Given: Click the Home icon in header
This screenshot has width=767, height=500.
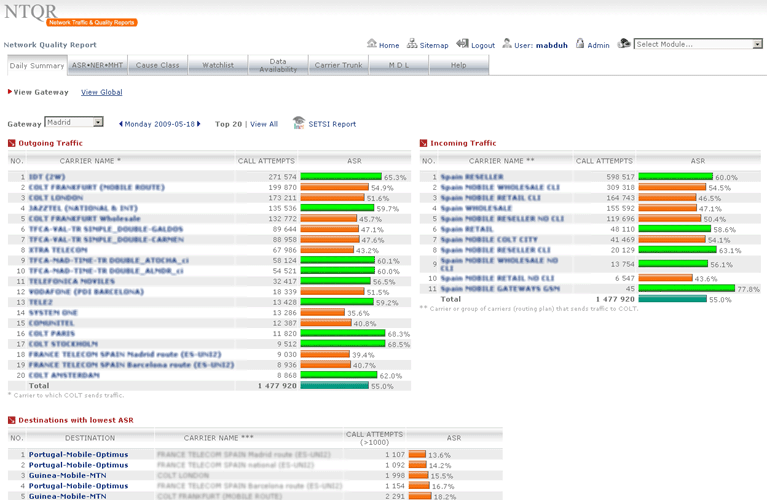Looking at the screenshot, I should tap(372, 44).
